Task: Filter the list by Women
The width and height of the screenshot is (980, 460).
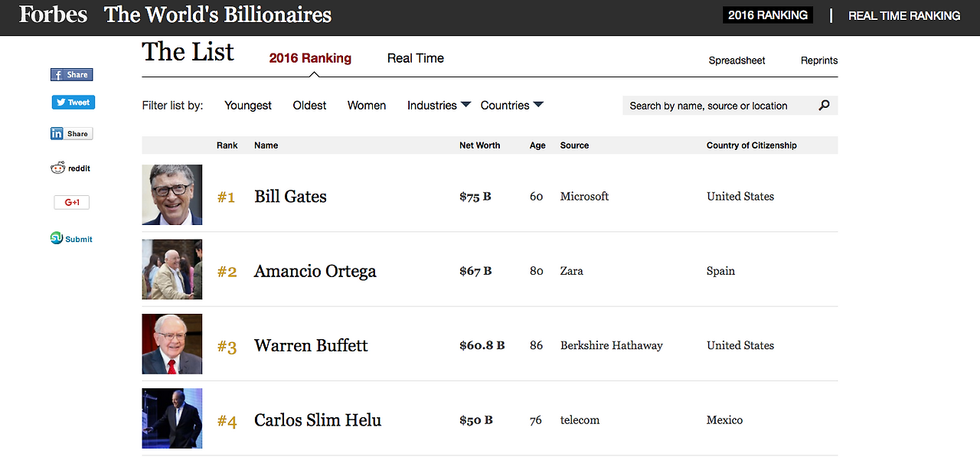Action: tap(367, 106)
